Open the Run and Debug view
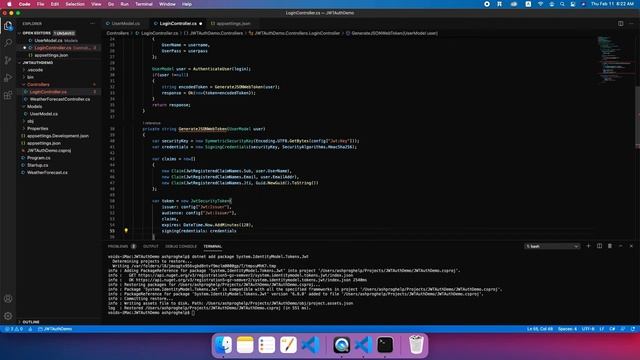This screenshot has height=360, width=640. [8, 78]
